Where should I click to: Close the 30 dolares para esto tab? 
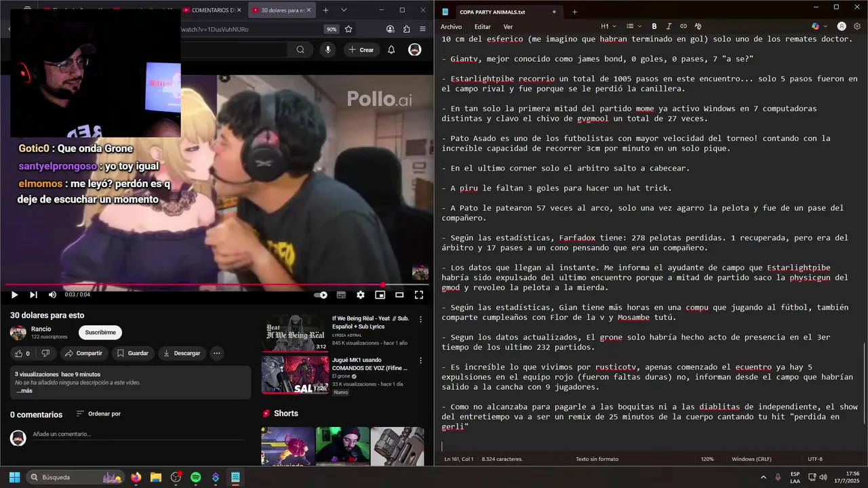tap(310, 10)
